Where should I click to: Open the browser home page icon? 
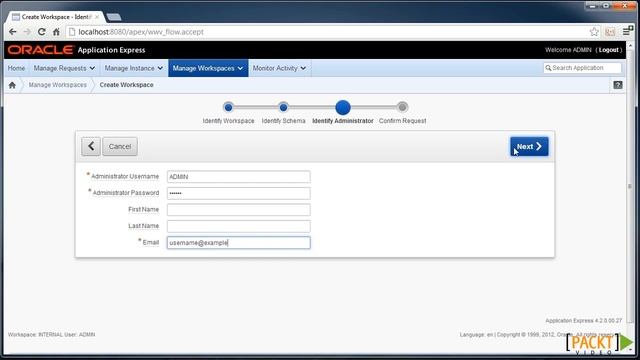(56, 32)
